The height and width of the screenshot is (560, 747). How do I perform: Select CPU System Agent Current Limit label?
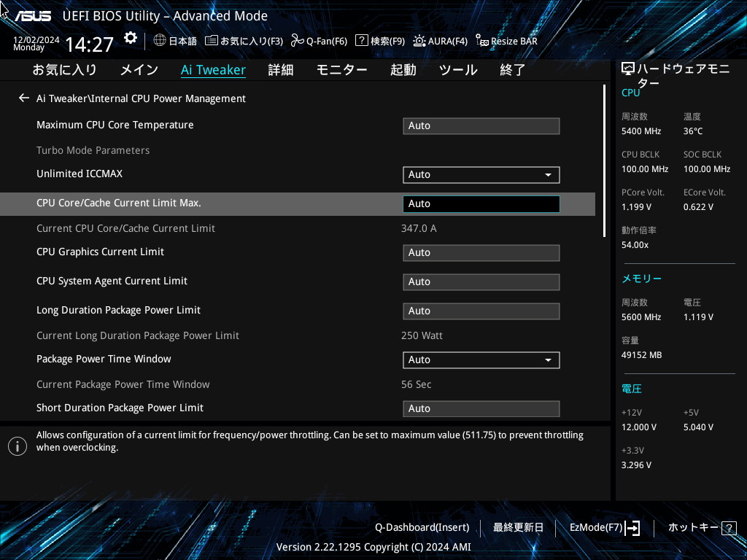tap(112, 281)
